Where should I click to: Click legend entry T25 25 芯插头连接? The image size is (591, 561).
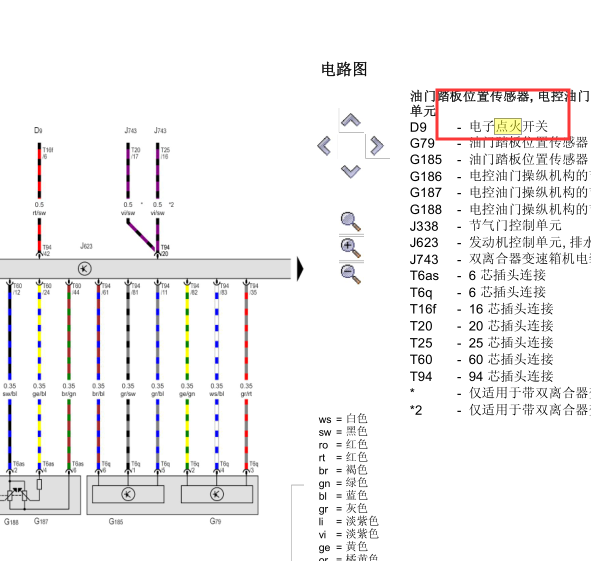point(482,343)
